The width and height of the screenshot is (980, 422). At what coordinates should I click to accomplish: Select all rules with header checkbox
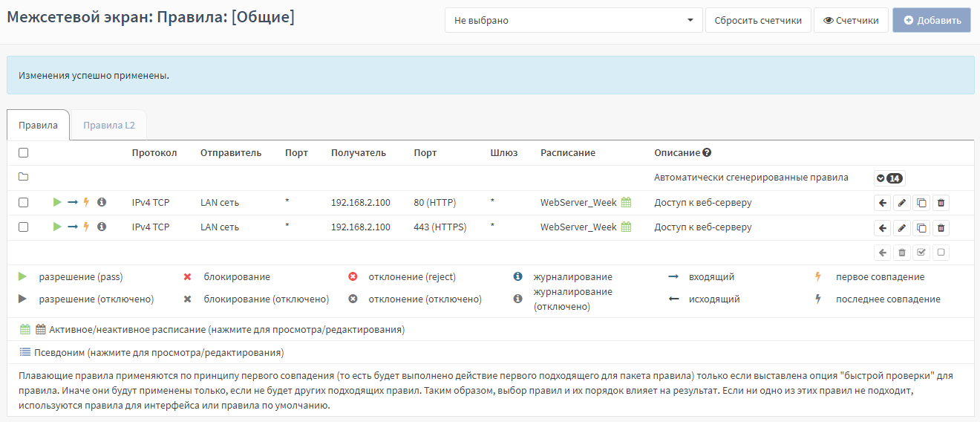pos(23,153)
